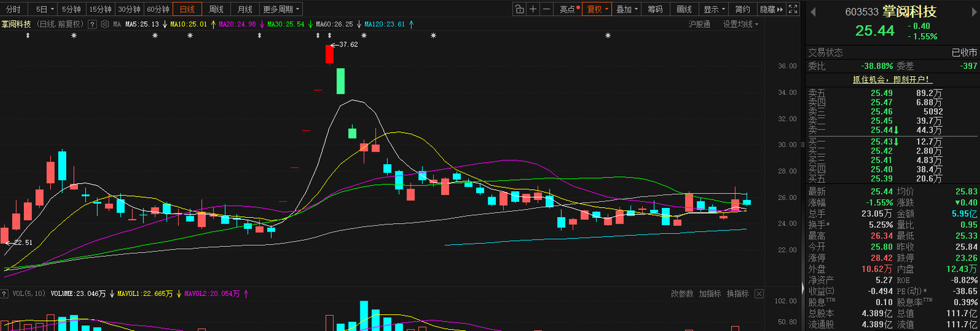Viewport: 980px width, 331px height.
Task: Zoom in with the plus icon
Action: pyautogui.click(x=533, y=9)
